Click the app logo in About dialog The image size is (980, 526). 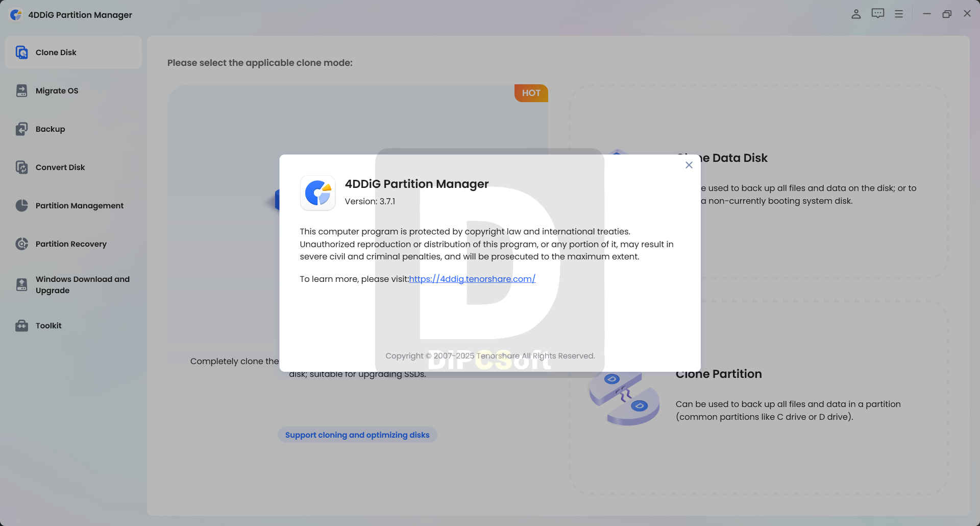coord(317,193)
